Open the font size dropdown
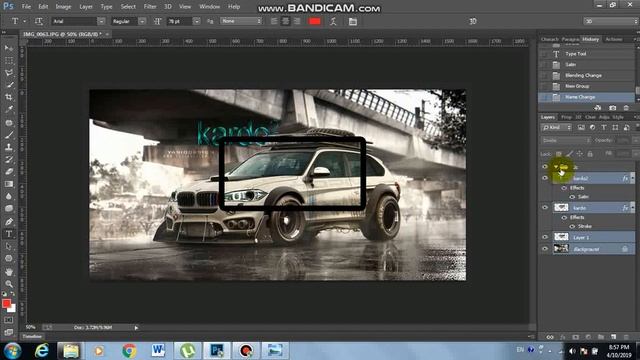This screenshot has width=640, height=360. pyautogui.click(x=197, y=21)
